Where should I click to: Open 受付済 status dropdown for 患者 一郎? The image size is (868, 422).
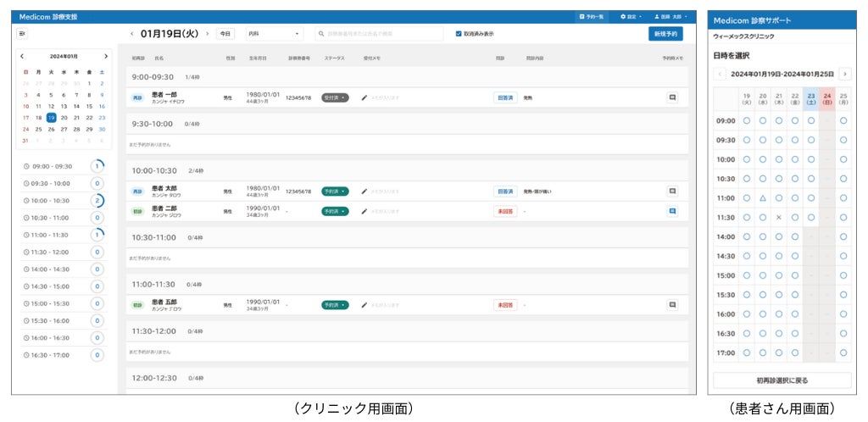[x=335, y=98]
